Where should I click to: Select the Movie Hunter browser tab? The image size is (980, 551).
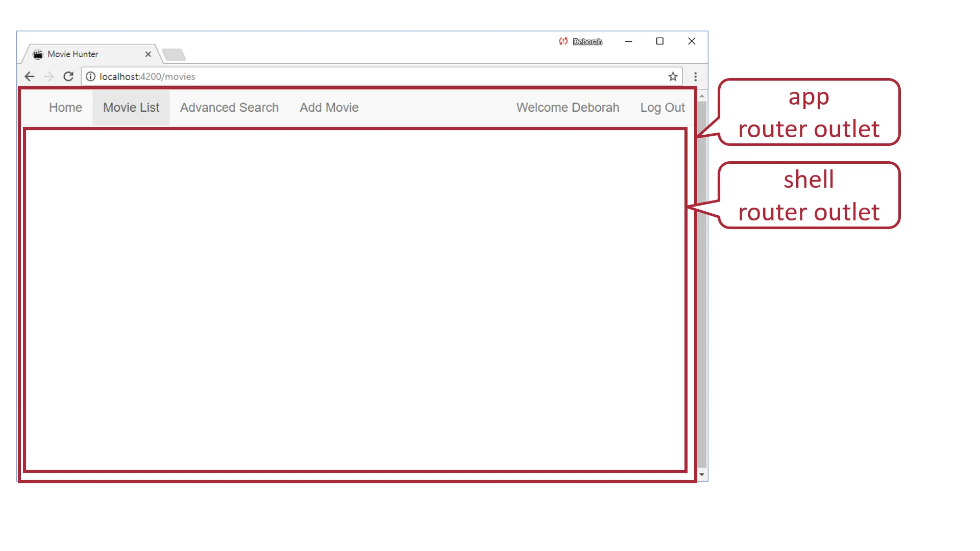point(82,54)
